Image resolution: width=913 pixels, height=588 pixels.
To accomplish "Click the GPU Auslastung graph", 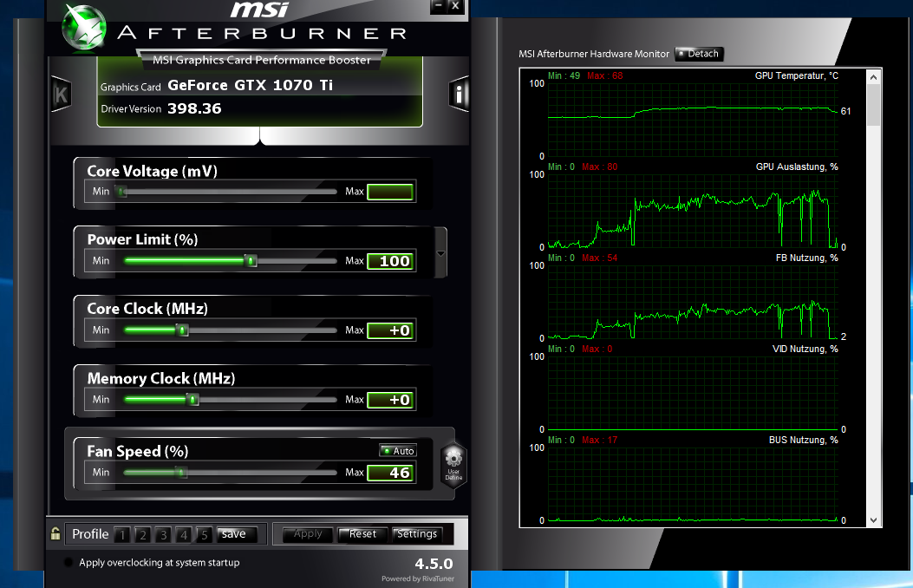I will click(693, 211).
